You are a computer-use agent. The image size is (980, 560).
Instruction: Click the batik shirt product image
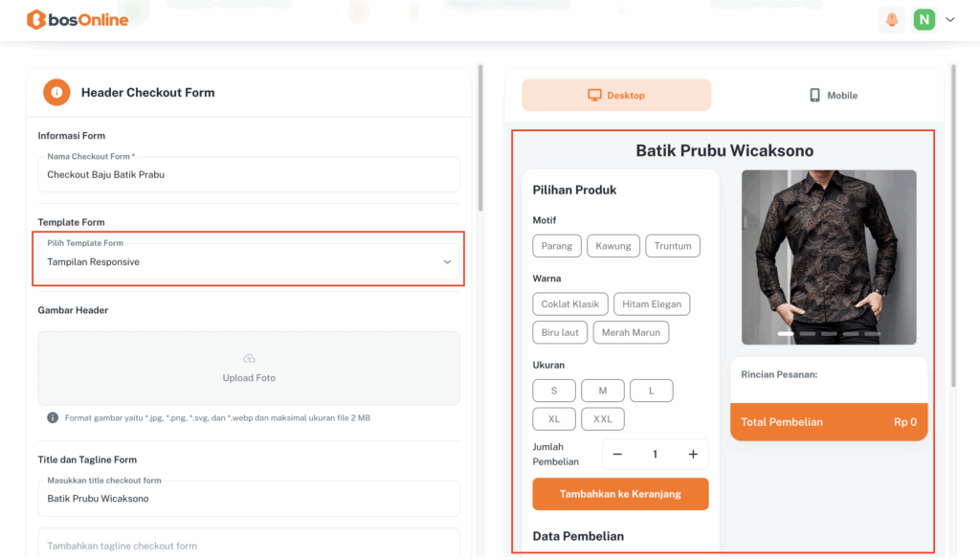tap(829, 257)
